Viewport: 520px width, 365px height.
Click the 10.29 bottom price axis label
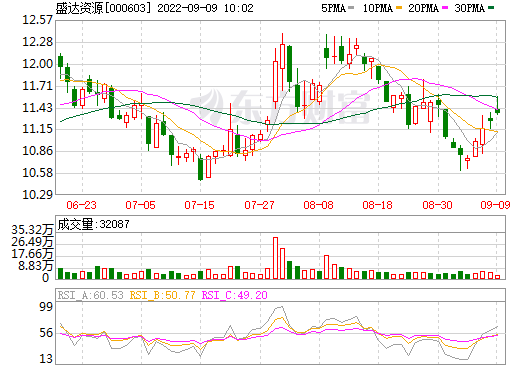(x=38, y=195)
